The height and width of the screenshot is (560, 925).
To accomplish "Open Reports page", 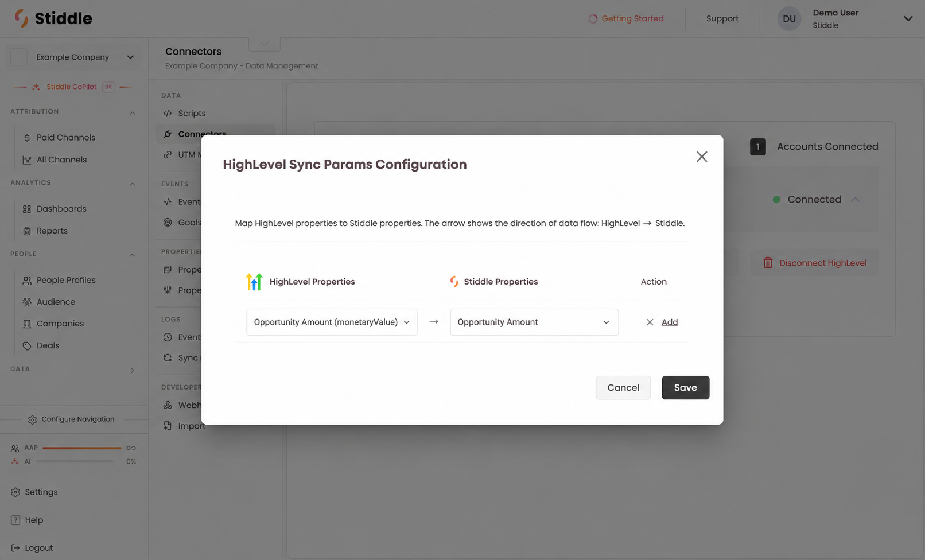I will click(52, 231).
